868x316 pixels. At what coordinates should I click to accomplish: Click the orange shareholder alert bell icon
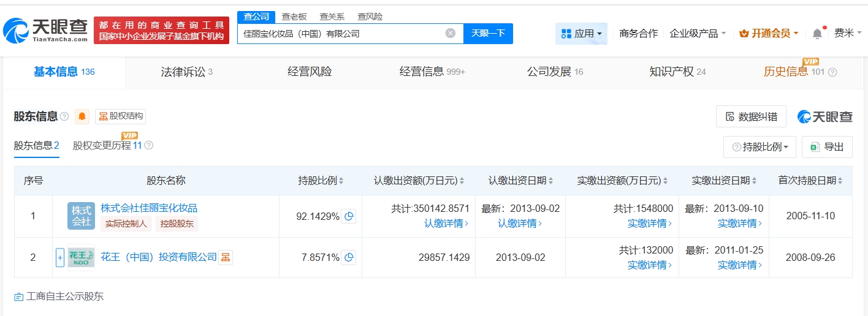point(82,116)
